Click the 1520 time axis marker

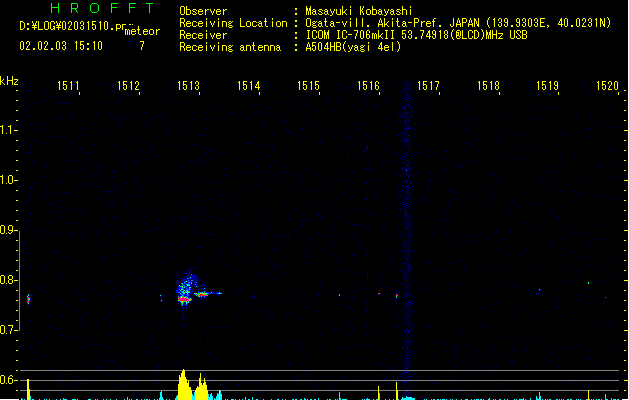(x=607, y=86)
